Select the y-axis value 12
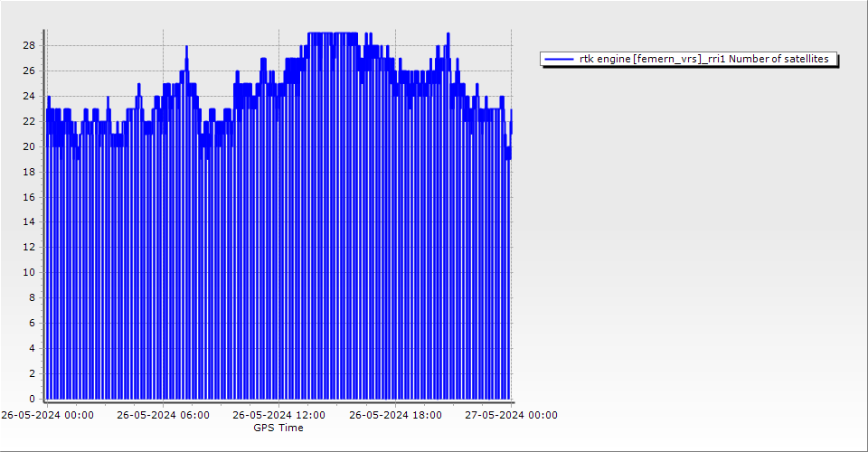The width and height of the screenshot is (868, 452). pos(29,247)
